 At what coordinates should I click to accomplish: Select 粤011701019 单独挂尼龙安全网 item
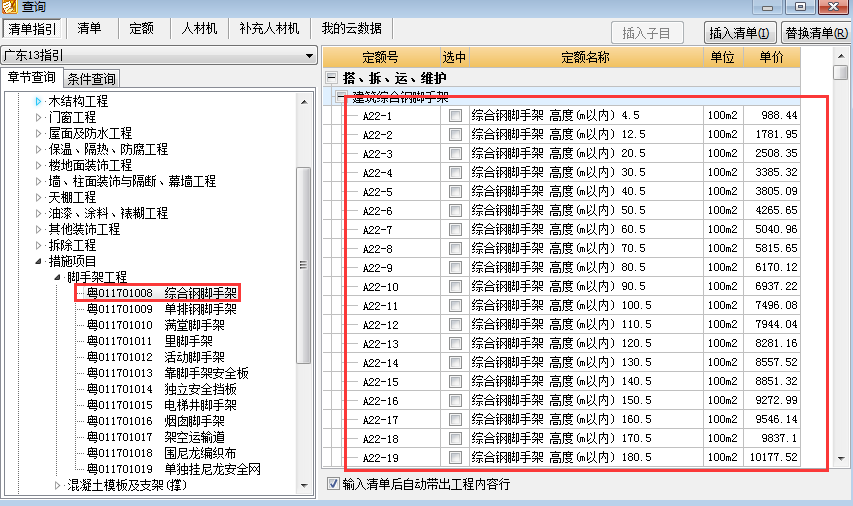174,469
